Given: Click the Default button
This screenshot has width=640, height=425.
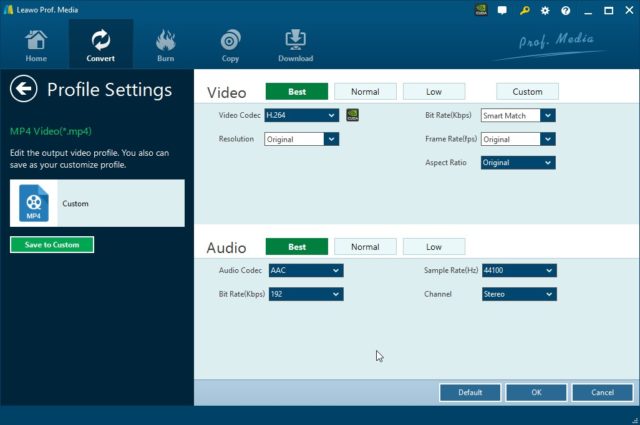Looking at the screenshot, I should (470, 392).
